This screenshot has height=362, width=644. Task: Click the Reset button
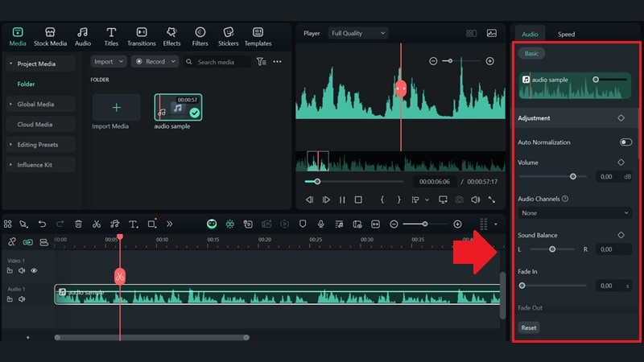pyautogui.click(x=529, y=328)
